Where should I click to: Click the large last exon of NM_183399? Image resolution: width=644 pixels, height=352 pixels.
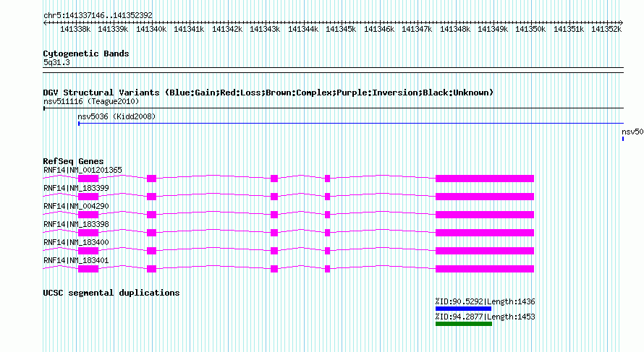tap(485, 197)
